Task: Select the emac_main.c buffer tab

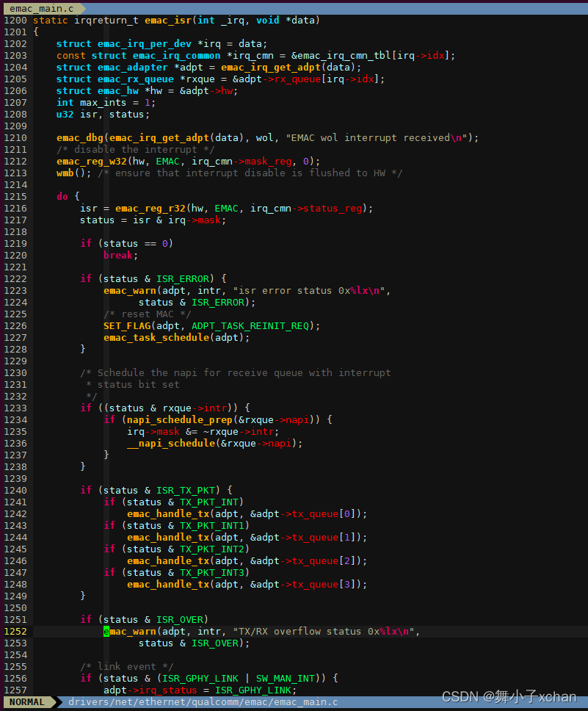Action: click(42, 9)
